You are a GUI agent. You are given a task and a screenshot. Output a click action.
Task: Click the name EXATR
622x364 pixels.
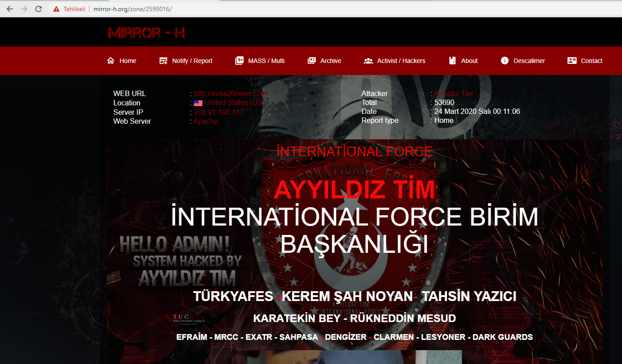(x=259, y=337)
